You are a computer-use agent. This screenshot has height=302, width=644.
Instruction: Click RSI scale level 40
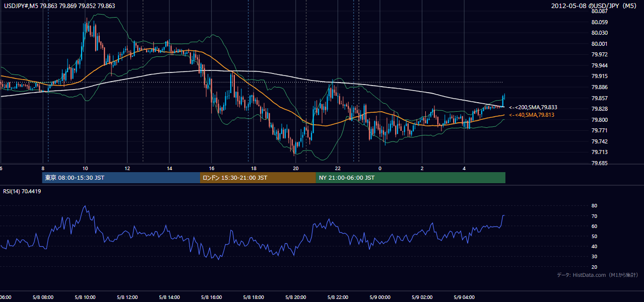tap(595, 246)
